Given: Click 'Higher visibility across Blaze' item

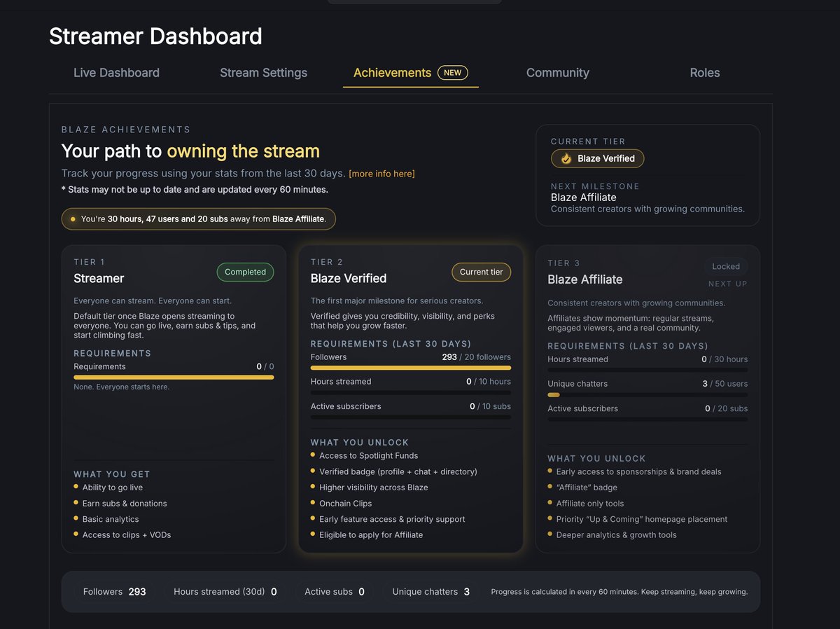Looking at the screenshot, I should [x=374, y=488].
